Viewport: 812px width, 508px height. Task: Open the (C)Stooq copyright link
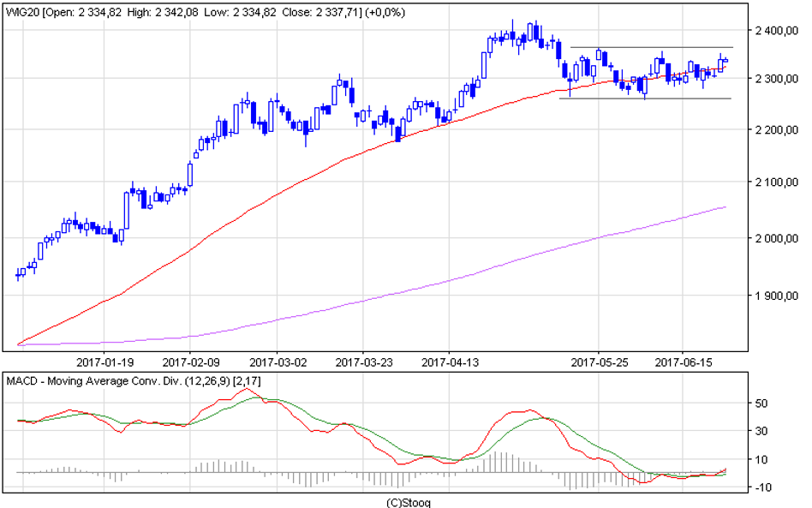(x=406, y=502)
